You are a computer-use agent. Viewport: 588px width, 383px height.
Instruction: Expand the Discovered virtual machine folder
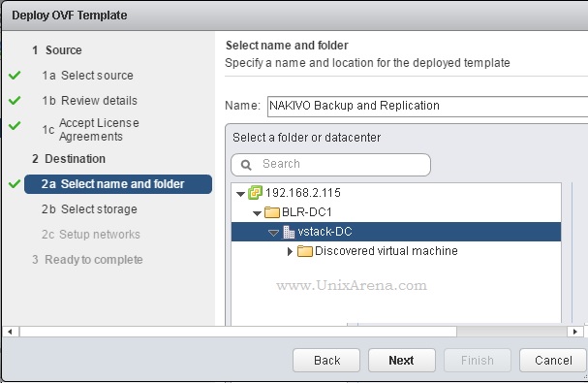(x=290, y=251)
